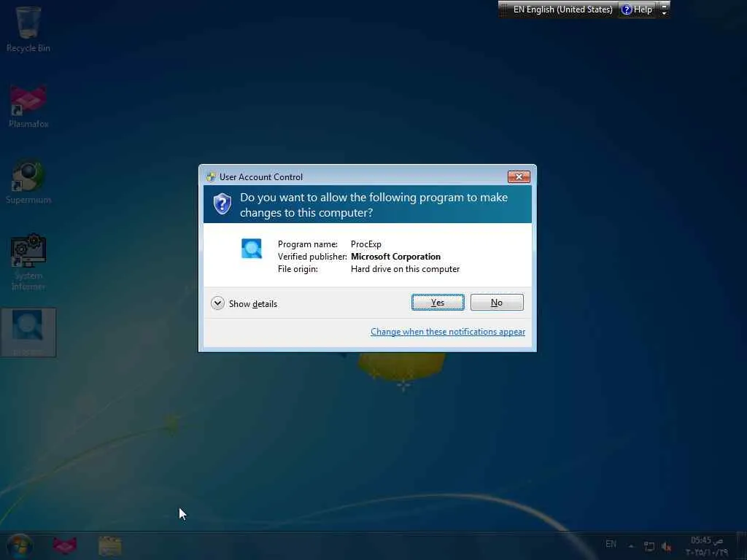Click 'Hard drive on this computer' text
This screenshot has width=747, height=560.
point(405,269)
